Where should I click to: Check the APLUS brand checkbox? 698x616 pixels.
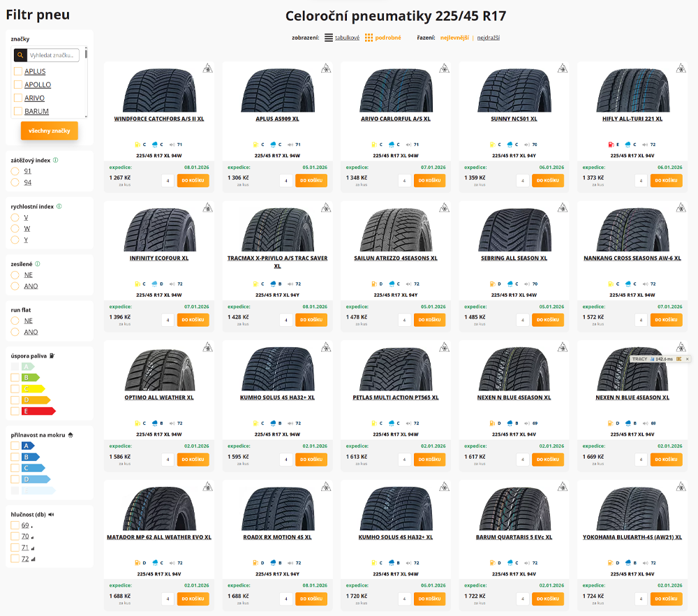click(x=18, y=71)
